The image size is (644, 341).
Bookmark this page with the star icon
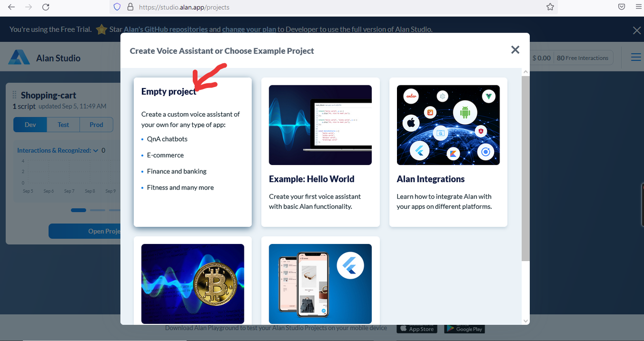coord(550,7)
